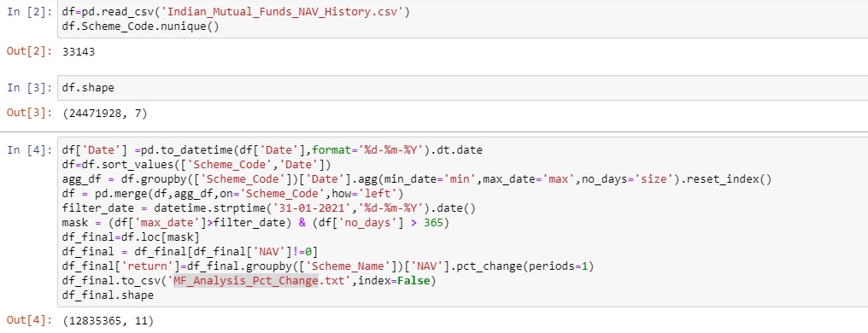Click the df.sort_values line
The height and width of the screenshot is (333, 868).
point(196,165)
